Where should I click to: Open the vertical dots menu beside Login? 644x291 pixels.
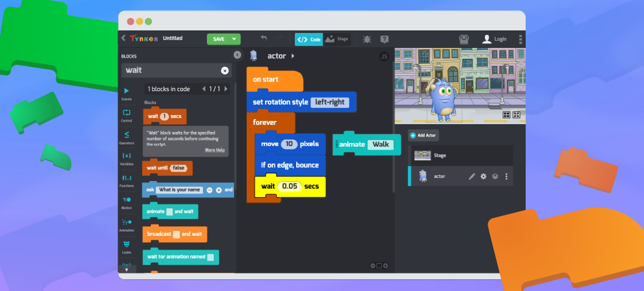point(521,39)
